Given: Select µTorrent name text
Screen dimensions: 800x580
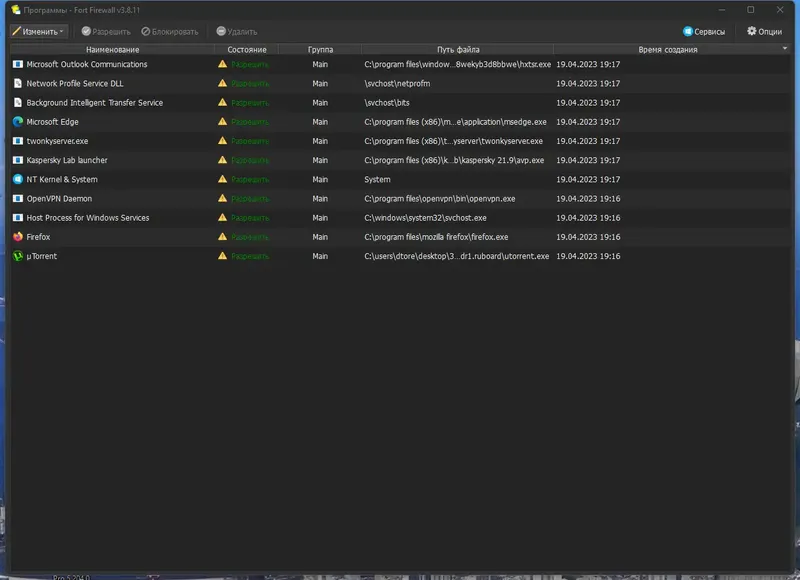Looking at the screenshot, I should point(41,256).
